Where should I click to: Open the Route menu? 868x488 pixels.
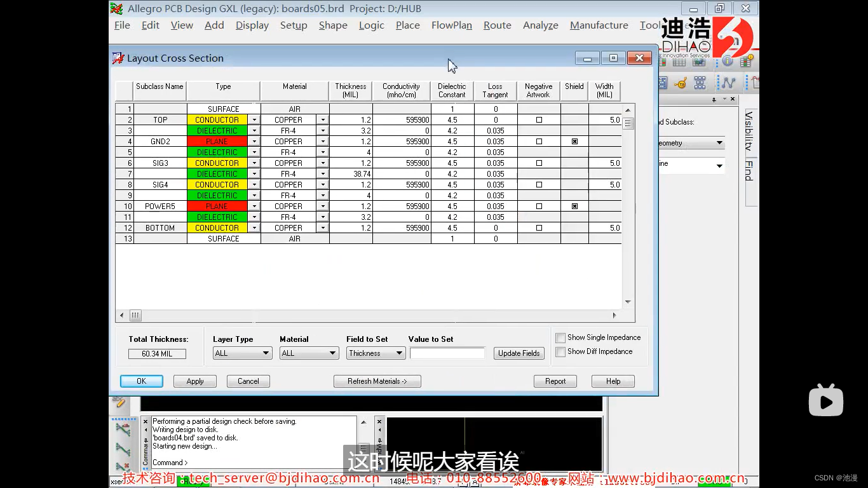497,25
